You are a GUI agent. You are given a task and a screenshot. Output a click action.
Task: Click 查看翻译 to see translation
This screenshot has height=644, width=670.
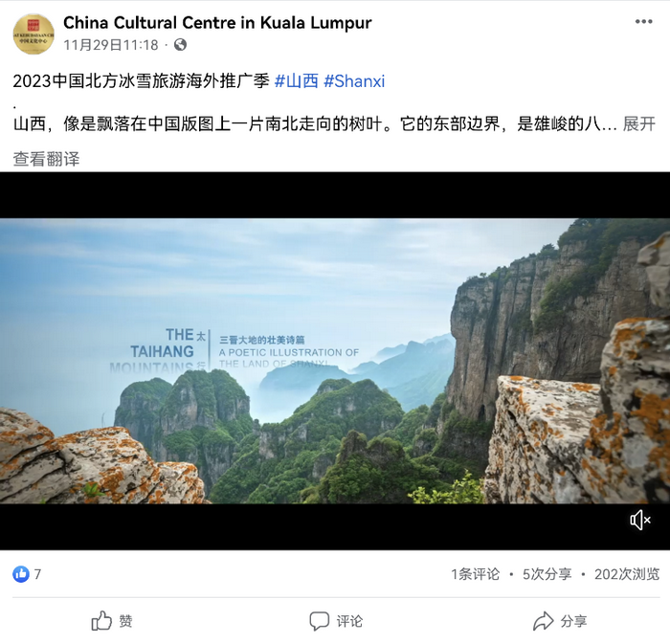point(46,159)
